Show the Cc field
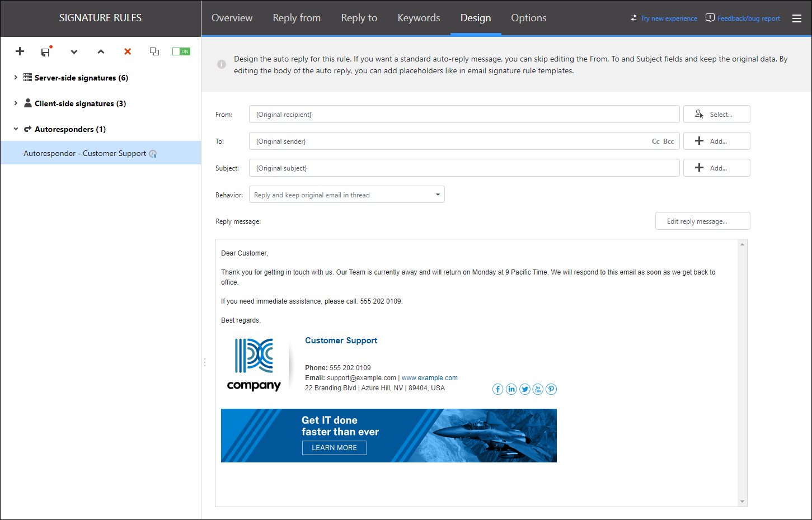This screenshot has width=812, height=520. point(655,141)
